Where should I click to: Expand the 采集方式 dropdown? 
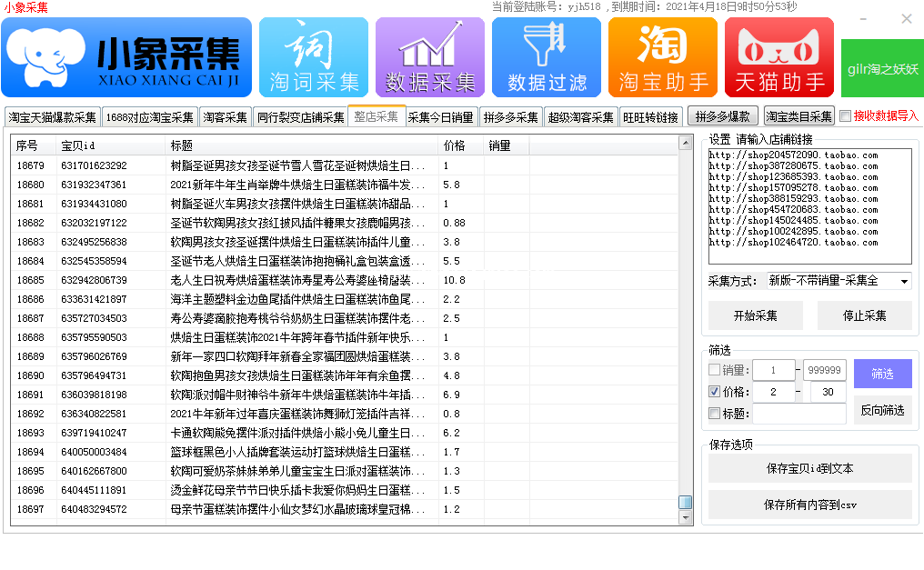click(x=904, y=281)
